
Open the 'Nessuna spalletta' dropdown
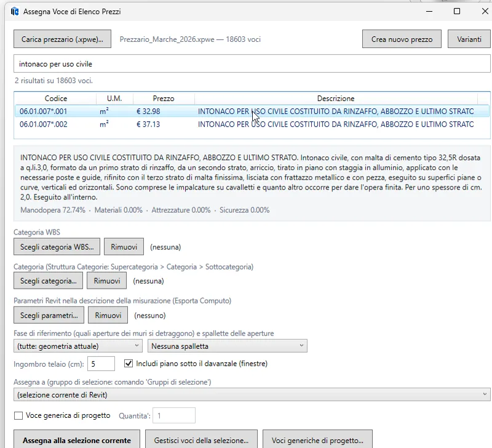(x=228, y=346)
